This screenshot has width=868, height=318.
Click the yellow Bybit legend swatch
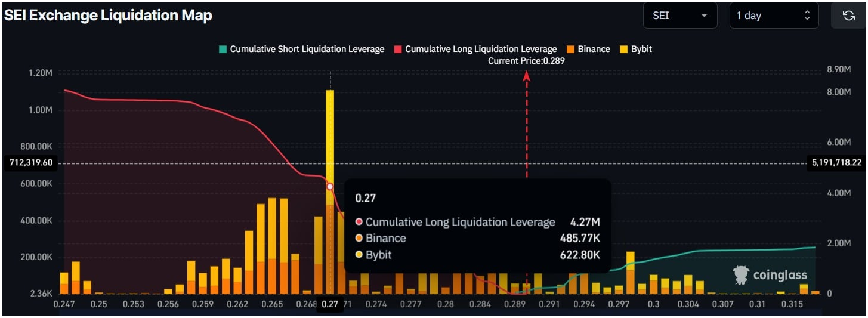623,49
